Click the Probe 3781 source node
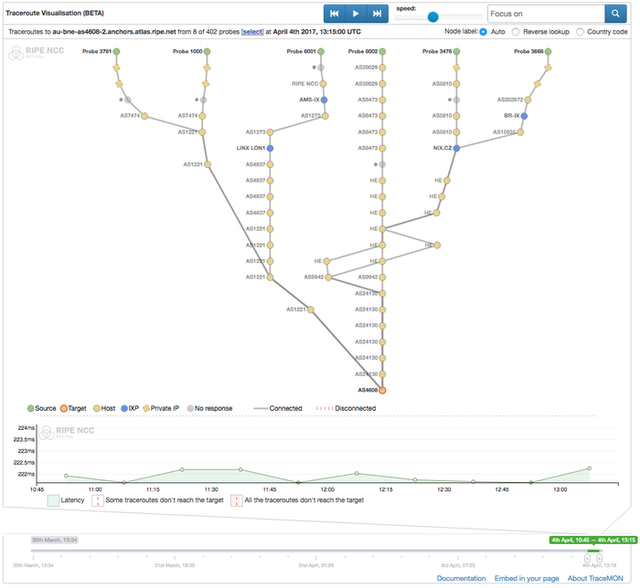The height and width of the screenshot is (588, 640). (116, 51)
